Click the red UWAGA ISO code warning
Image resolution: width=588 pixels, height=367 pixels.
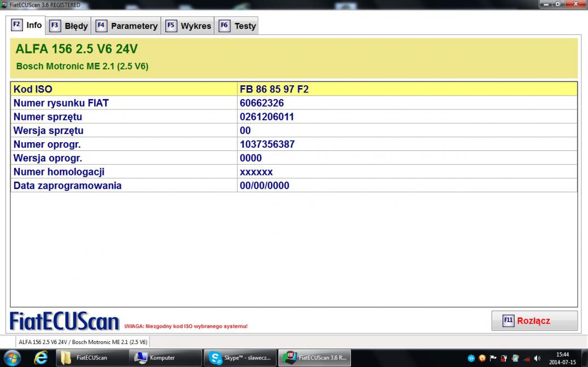click(x=186, y=326)
